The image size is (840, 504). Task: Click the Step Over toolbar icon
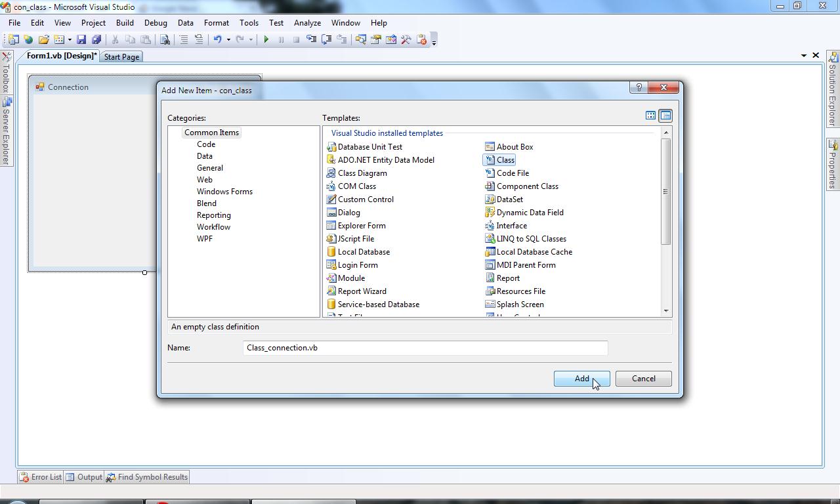pyautogui.click(x=326, y=39)
